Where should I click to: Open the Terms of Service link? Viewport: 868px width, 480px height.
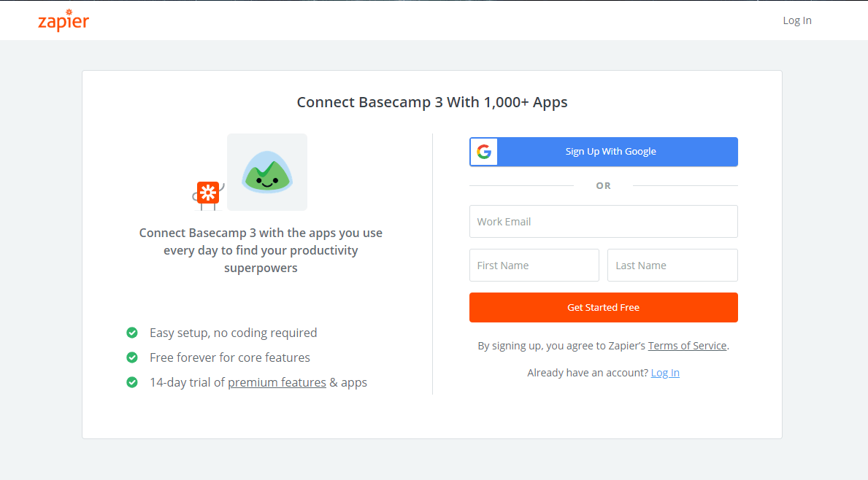[687, 346]
